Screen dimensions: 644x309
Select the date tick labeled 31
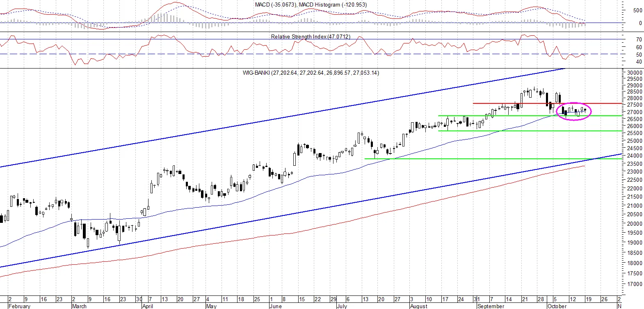(x=476, y=299)
